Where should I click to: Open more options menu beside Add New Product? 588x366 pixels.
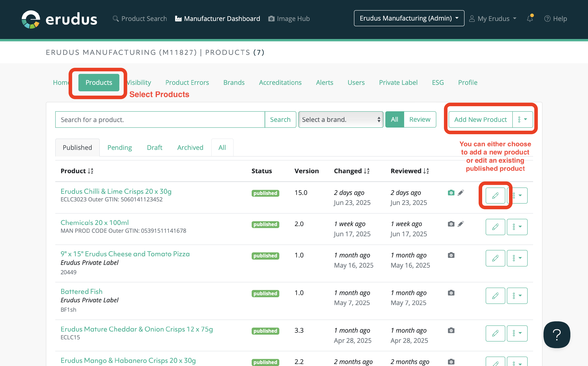pyautogui.click(x=522, y=119)
